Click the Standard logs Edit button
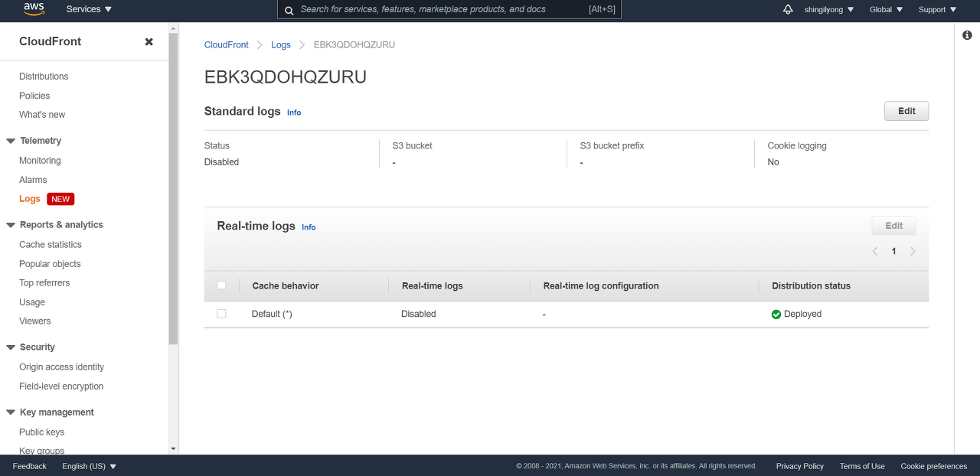The image size is (980, 476). pos(906,111)
